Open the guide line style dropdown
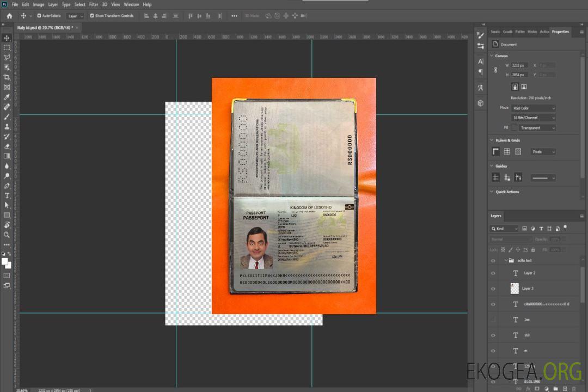The height and width of the screenshot is (392, 588). tap(543, 178)
